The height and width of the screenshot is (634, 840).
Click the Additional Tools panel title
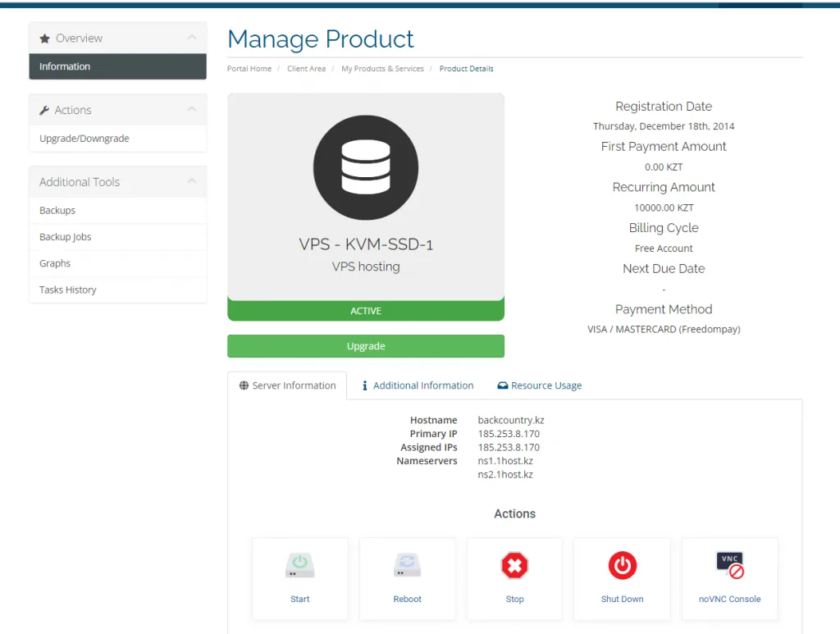click(x=80, y=182)
